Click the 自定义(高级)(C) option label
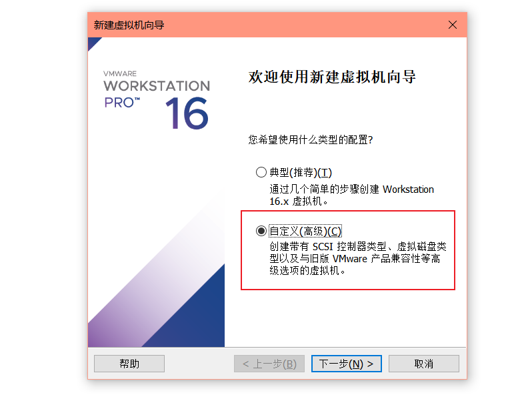The image size is (532, 415). coord(305,232)
